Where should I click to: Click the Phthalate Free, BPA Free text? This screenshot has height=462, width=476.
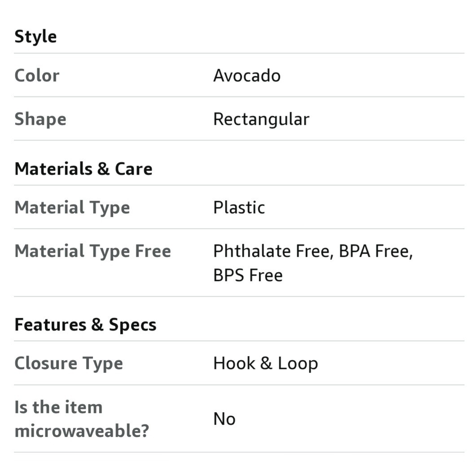pyautogui.click(x=313, y=251)
